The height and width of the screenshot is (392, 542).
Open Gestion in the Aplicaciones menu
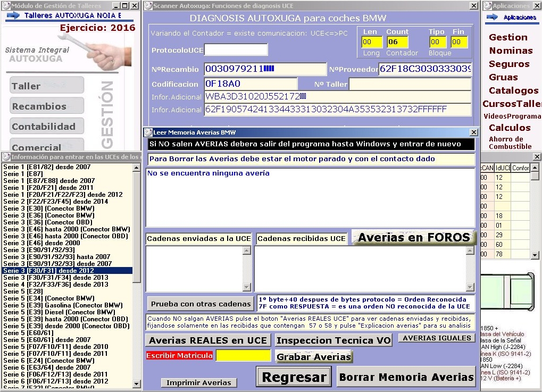point(508,37)
